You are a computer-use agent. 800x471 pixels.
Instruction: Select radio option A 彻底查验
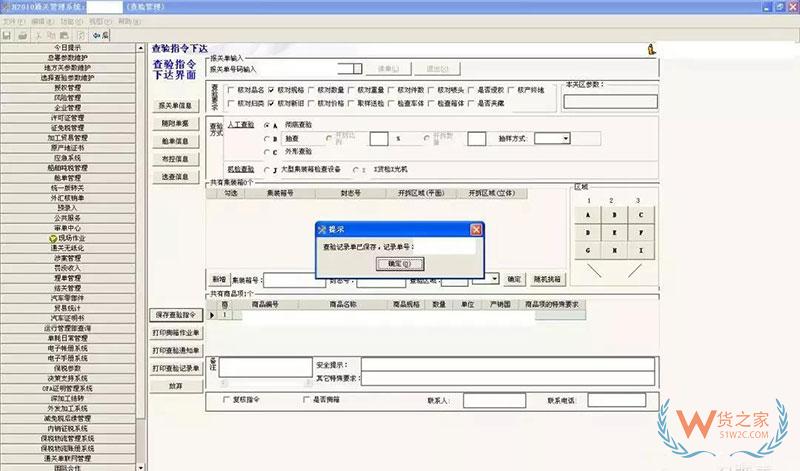[267, 125]
